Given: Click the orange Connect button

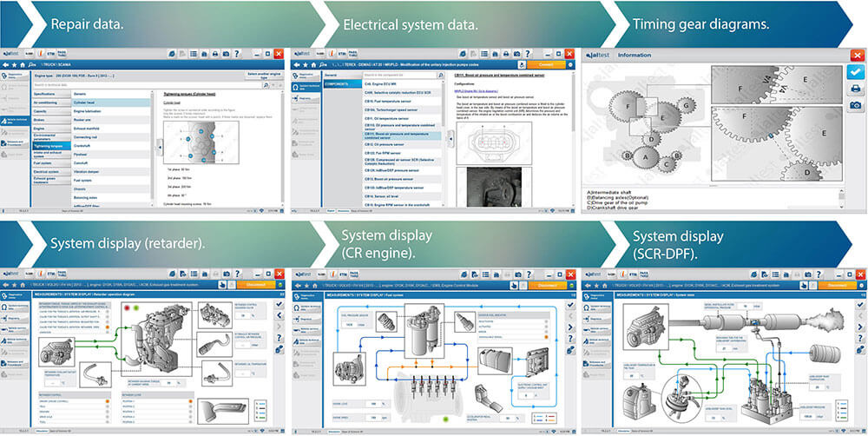Looking at the screenshot, I should click(x=545, y=64).
